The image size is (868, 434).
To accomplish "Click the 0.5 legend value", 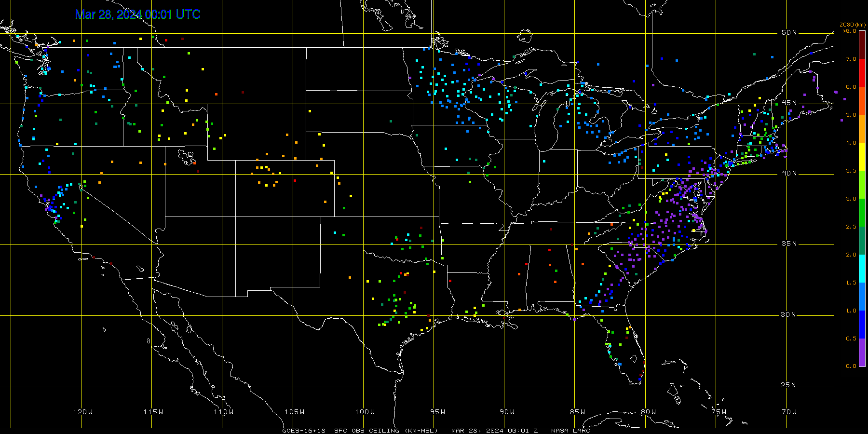I will point(851,339).
